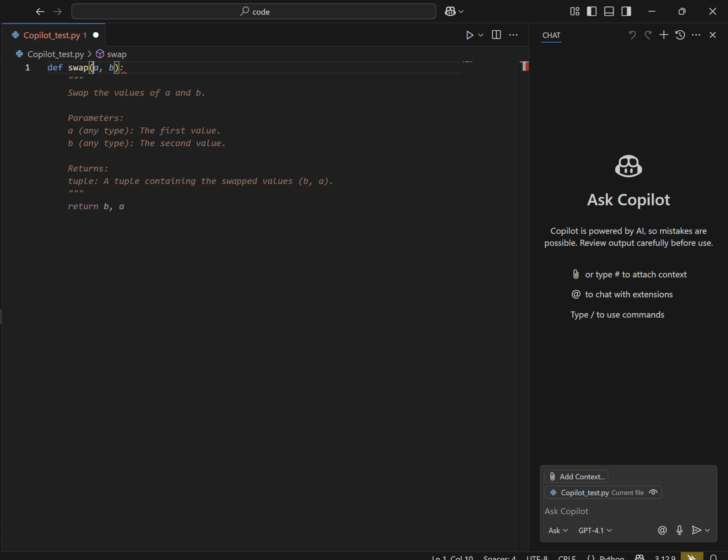This screenshot has height=560, width=728.
Task: Run the Python file
Action: [470, 35]
